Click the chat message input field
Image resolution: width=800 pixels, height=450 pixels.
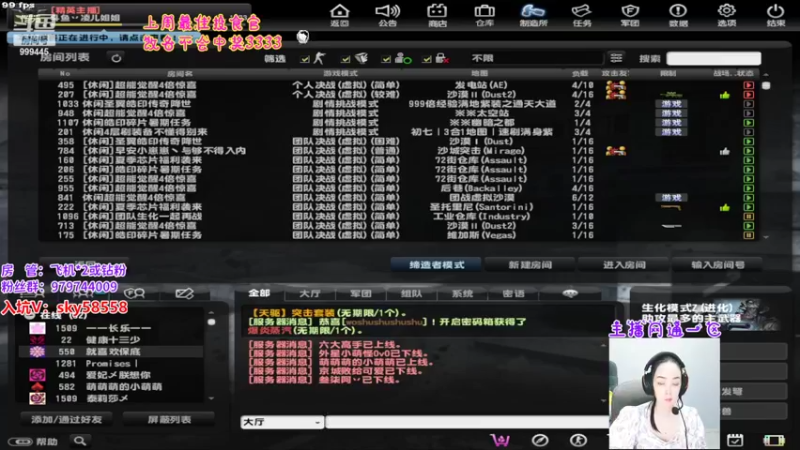[x=466, y=422]
